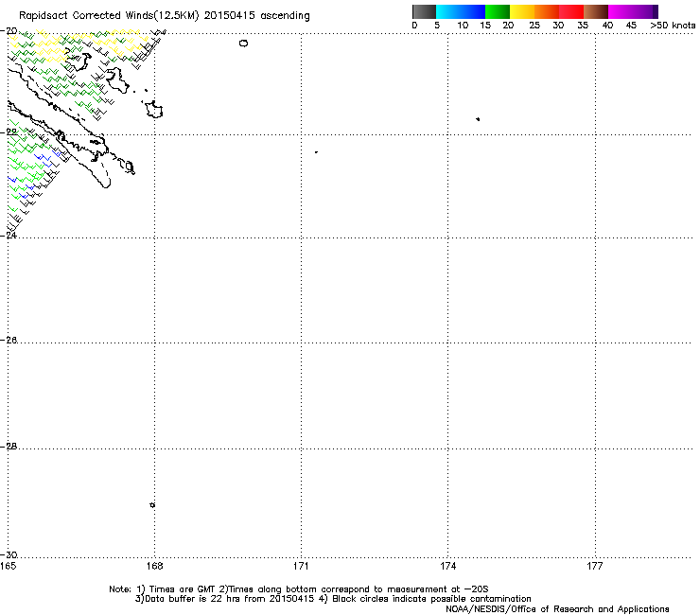700x615 pixels.
Task: Click the '>50 knots' legend label
Action: pos(673,26)
